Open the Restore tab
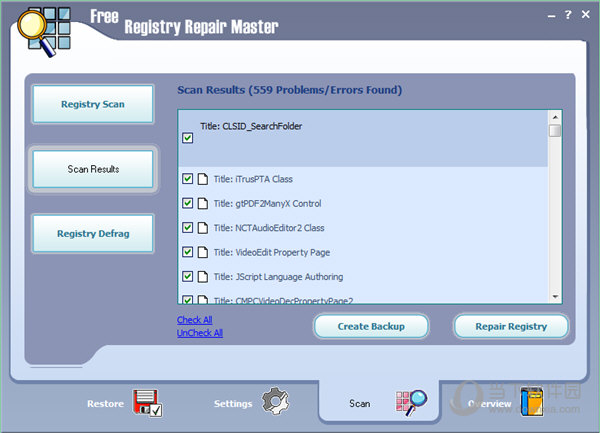This screenshot has width=600, height=433. pyautogui.click(x=106, y=404)
